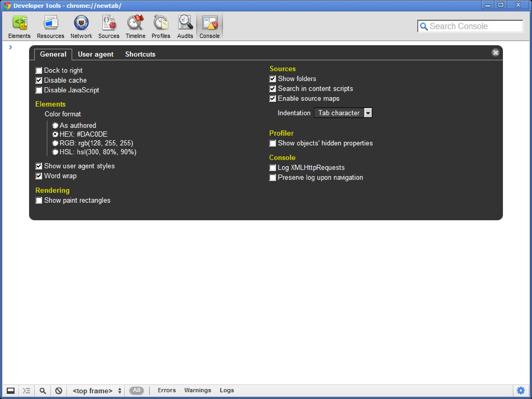Open the Profiles panel
Image resolution: width=532 pixels, height=399 pixels.
(x=161, y=27)
